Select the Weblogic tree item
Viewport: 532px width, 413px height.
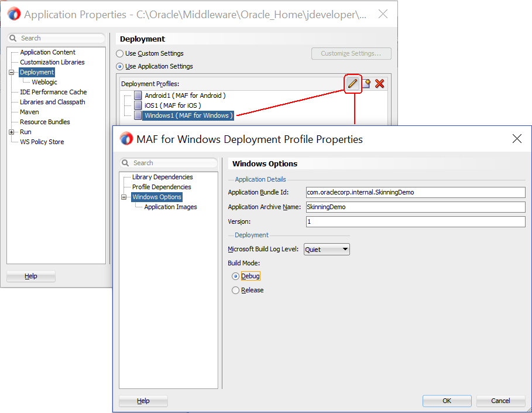(x=44, y=82)
